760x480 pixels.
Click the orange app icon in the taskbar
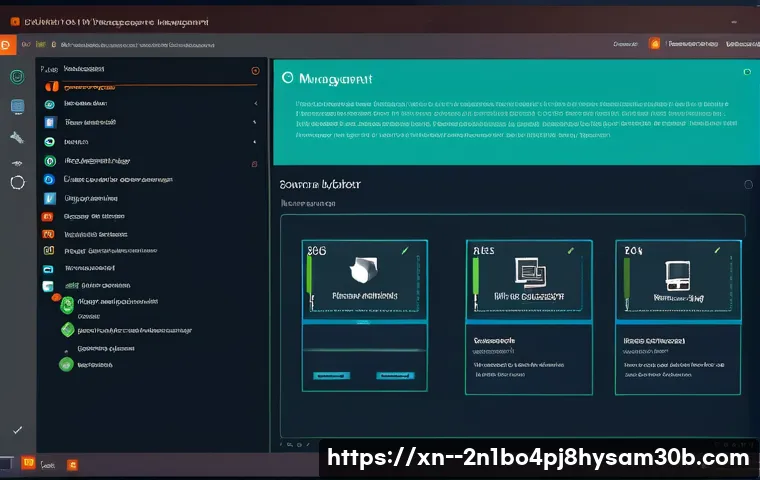click(x=28, y=463)
